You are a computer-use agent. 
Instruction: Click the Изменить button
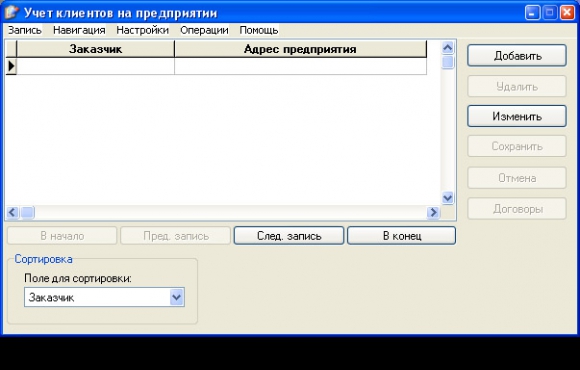click(x=517, y=116)
